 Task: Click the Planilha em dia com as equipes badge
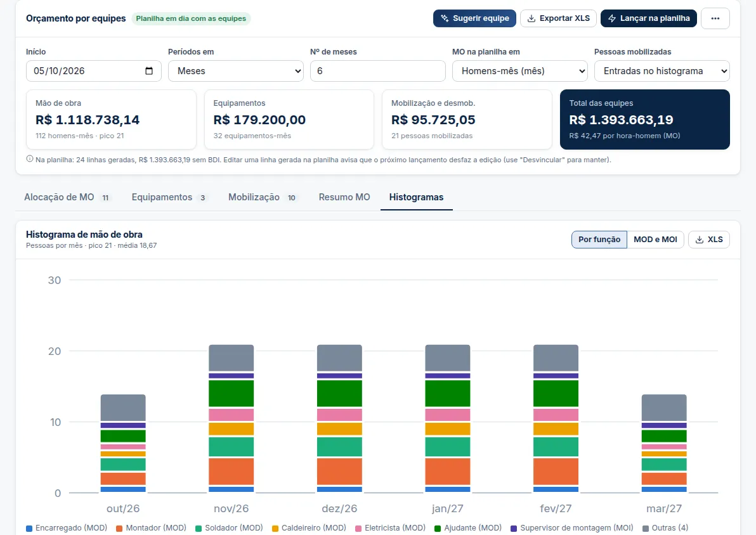click(191, 18)
